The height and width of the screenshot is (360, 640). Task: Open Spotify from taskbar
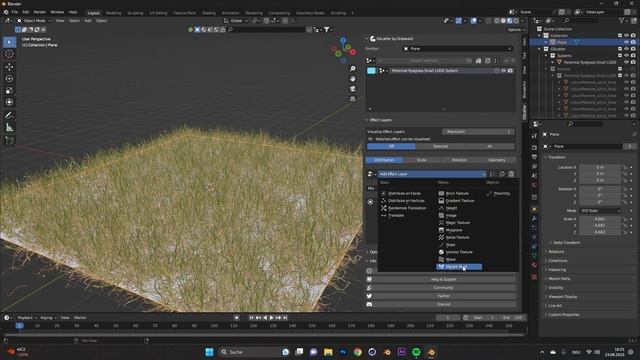[x=416, y=352]
